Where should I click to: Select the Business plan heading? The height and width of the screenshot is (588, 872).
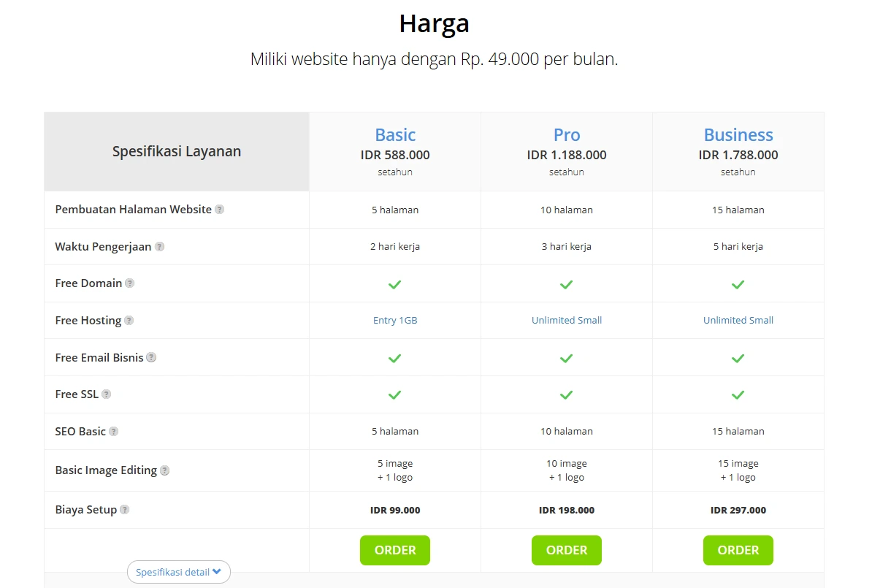(x=738, y=135)
